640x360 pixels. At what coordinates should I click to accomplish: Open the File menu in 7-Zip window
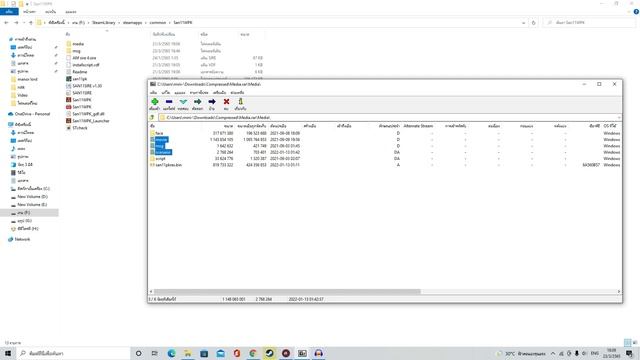point(153,93)
